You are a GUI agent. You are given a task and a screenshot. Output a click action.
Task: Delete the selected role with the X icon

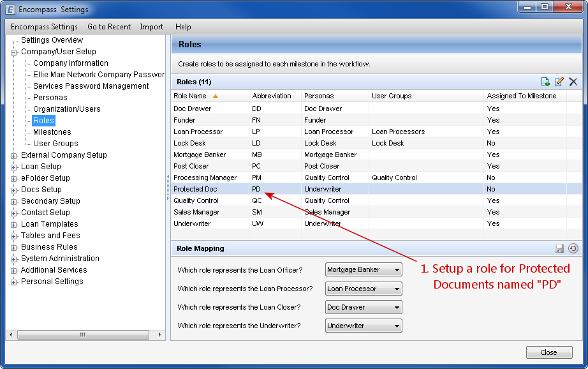[573, 82]
